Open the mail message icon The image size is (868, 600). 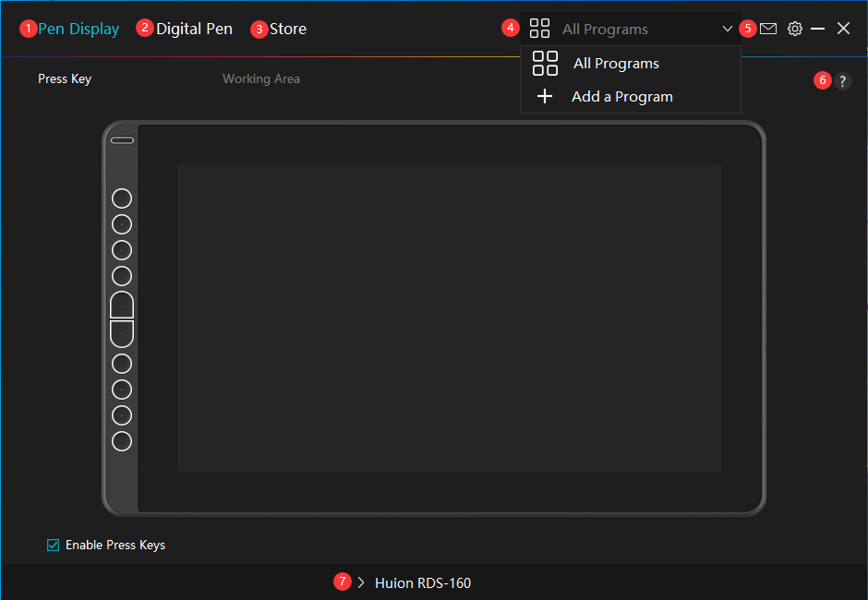click(x=768, y=29)
